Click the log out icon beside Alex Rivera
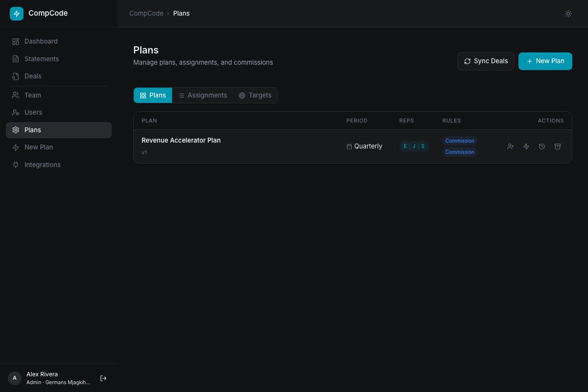This screenshot has height=392, width=588. point(103,378)
